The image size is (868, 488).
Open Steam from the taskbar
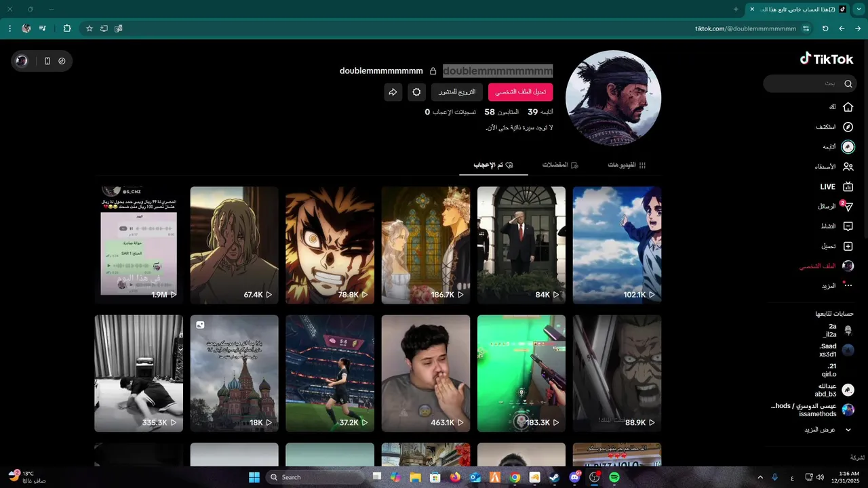pos(555,477)
